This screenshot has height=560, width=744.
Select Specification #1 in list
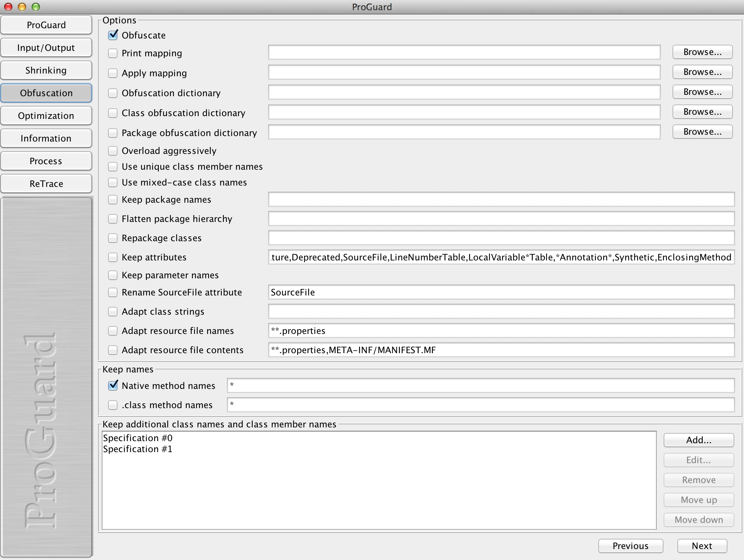379,449
